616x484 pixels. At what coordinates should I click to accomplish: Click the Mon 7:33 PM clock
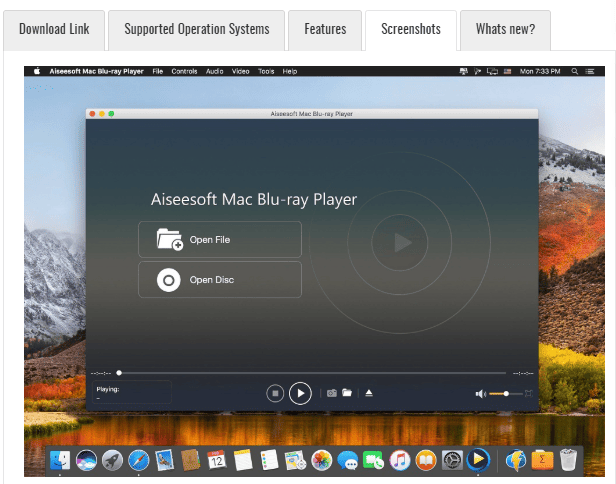[x=540, y=71]
